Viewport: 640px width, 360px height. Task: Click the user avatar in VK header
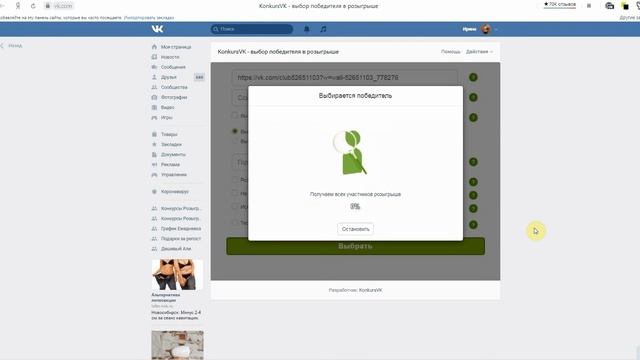[x=486, y=29]
